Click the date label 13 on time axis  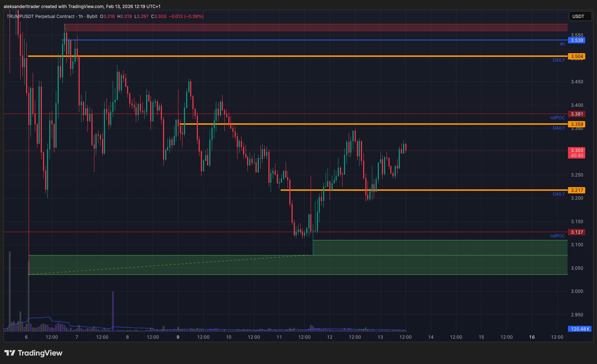(380, 337)
